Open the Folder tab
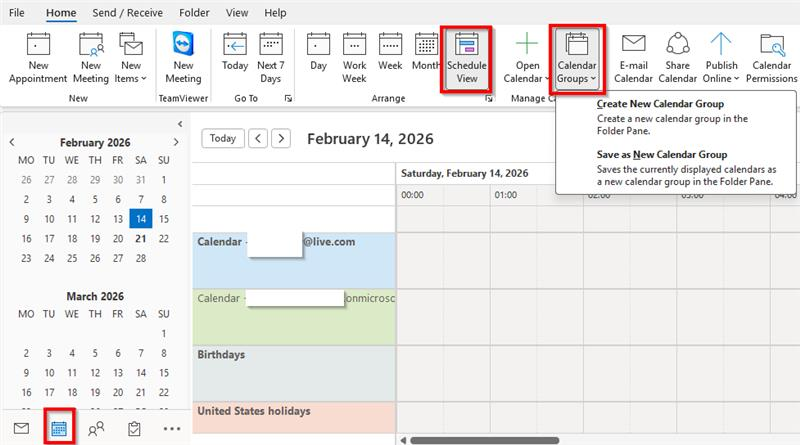The height and width of the screenshot is (445, 800). (x=194, y=13)
